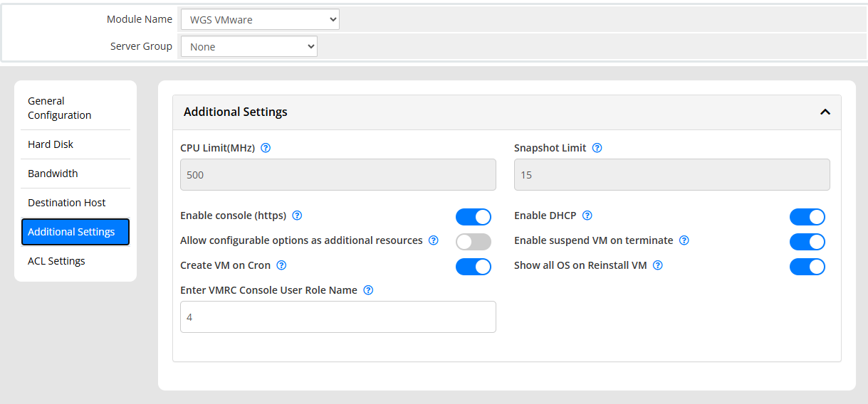This screenshot has width=868, height=404.
Task: Click the Snapshot Limit label text
Action: pos(550,148)
